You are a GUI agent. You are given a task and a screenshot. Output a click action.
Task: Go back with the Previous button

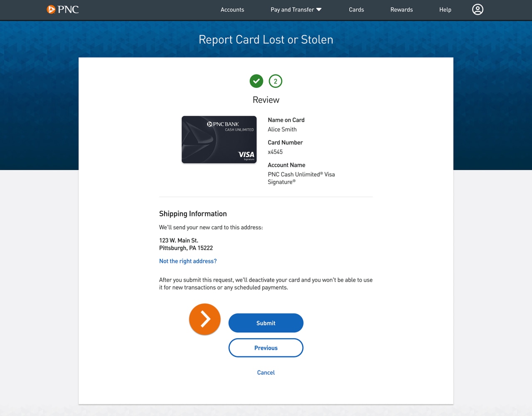click(266, 348)
